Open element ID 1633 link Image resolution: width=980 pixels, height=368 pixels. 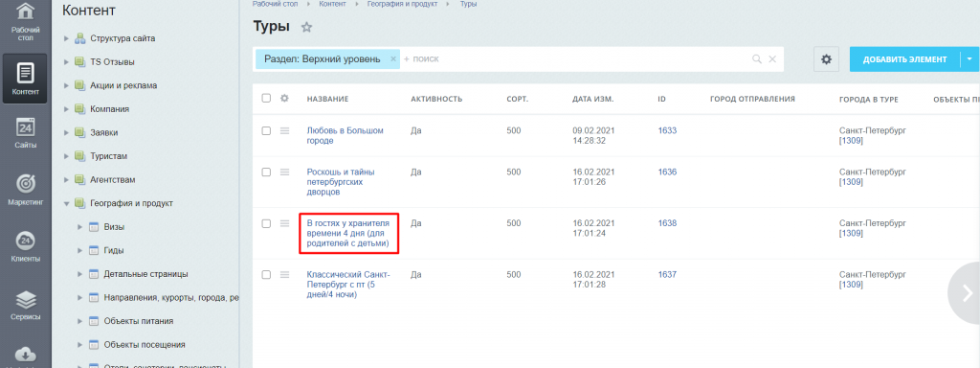point(667,130)
